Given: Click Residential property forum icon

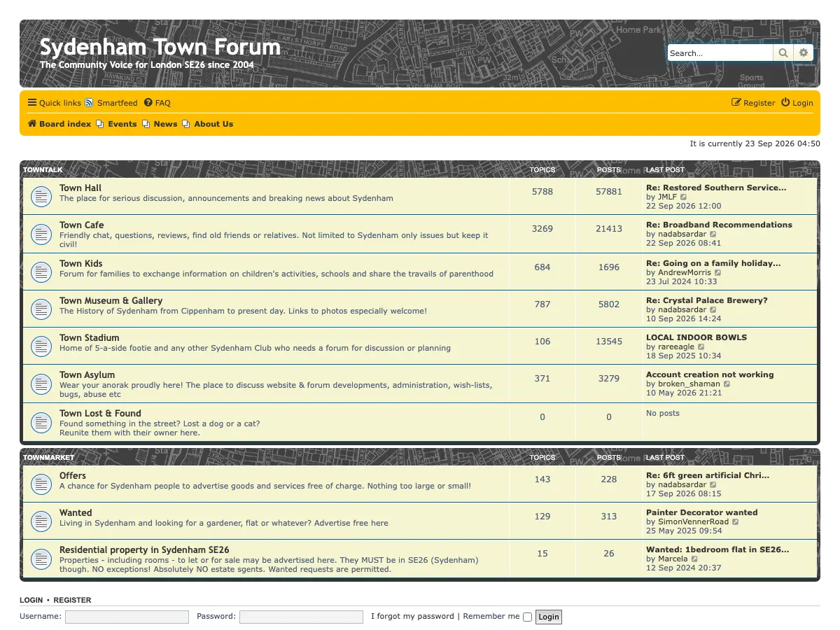Looking at the screenshot, I should [41, 559].
